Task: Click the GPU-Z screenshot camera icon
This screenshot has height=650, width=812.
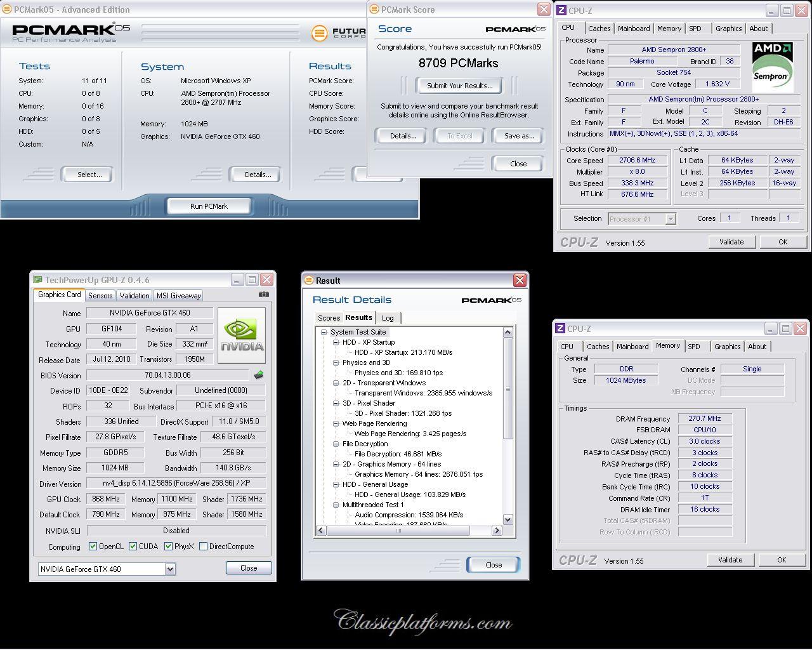Action: [x=264, y=295]
